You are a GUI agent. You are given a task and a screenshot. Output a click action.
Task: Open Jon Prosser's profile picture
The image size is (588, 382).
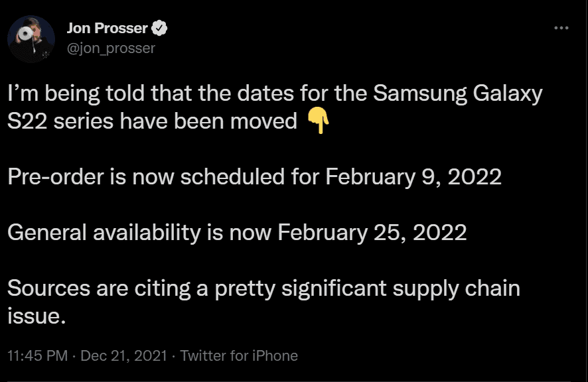click(31, 38)
